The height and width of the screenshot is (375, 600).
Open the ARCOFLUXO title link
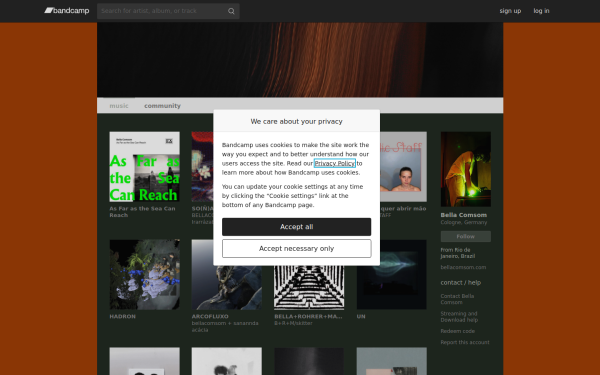(210, 316)
